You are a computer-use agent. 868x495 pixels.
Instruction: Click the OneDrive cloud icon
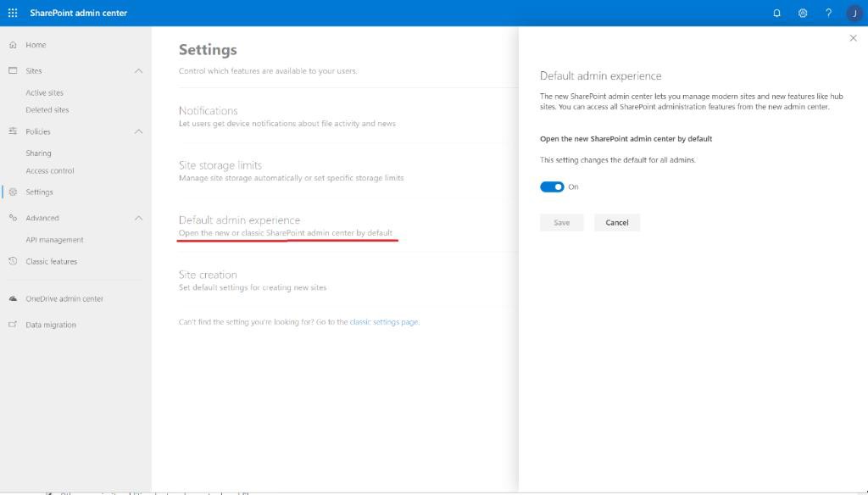pyautogui.click(x=13, y=298)
